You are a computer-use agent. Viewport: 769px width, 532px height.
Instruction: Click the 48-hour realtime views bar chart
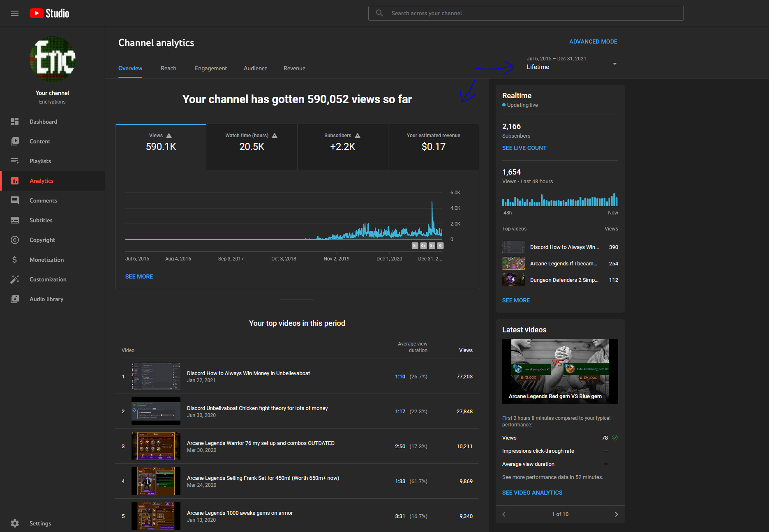560,200
